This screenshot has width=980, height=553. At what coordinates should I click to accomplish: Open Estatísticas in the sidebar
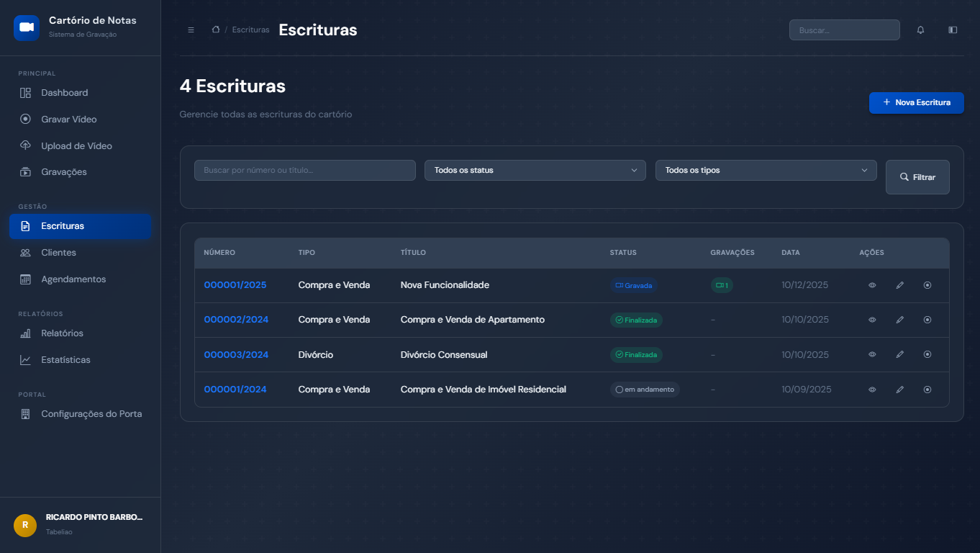[x=80, y=360]
